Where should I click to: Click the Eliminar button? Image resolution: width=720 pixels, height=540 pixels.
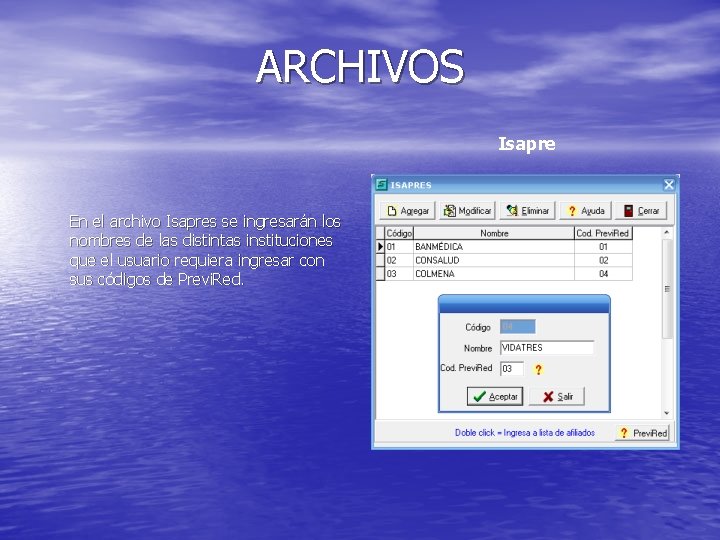point(528,211)
